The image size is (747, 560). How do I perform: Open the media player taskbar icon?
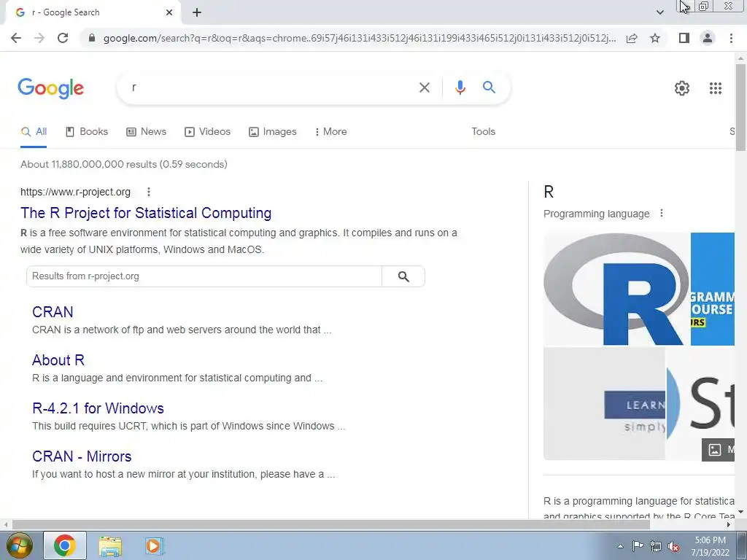click(x=153, y=545)
